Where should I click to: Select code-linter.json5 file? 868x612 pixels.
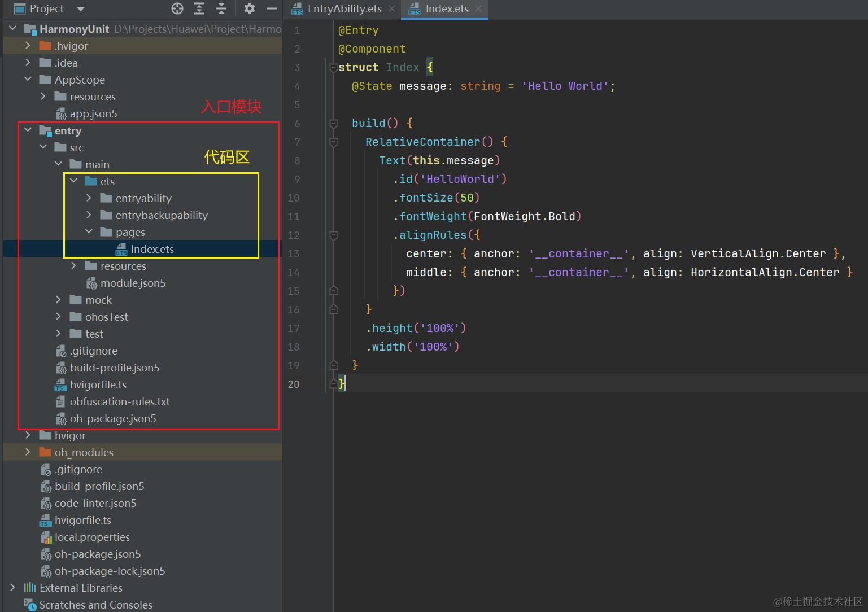(x=95, y=503)
